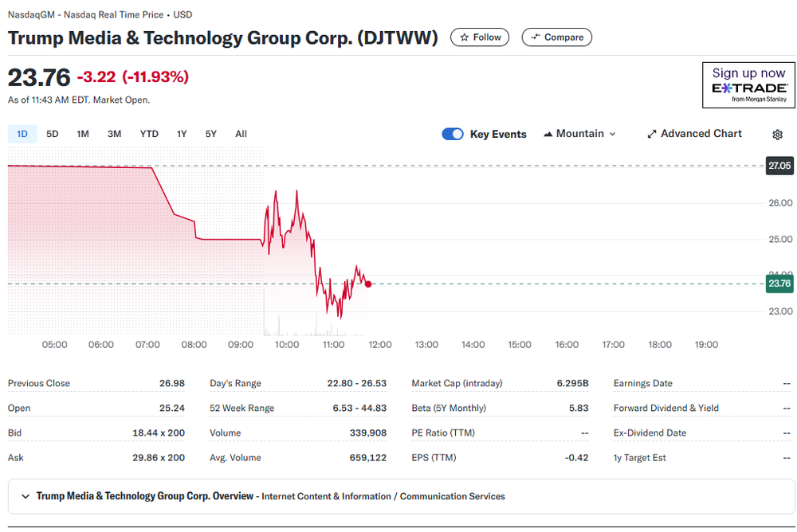Toggle the Key Events switch
797x532 pixels.
(453, 134)
